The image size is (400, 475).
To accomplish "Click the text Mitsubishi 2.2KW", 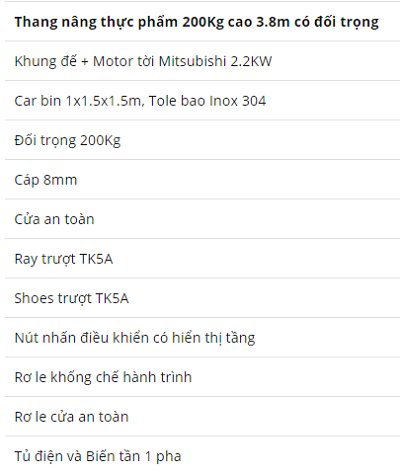I will (x=215, y=61).
